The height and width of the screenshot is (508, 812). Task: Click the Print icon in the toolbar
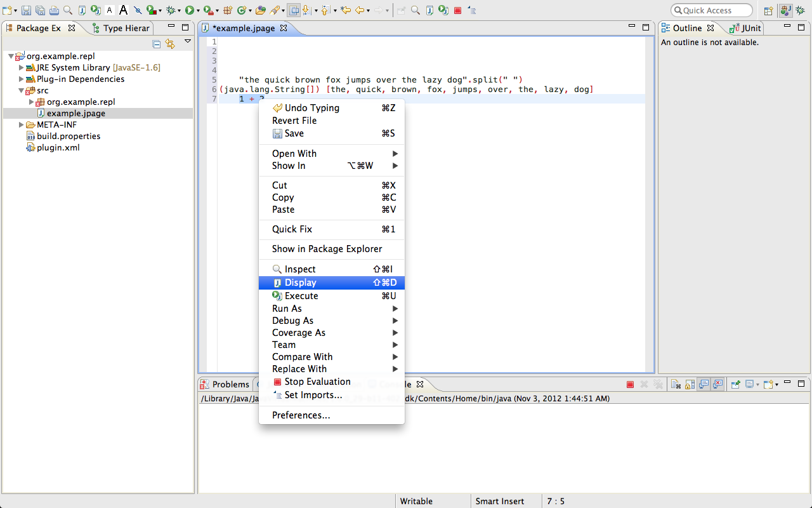[x=54, y=10]
